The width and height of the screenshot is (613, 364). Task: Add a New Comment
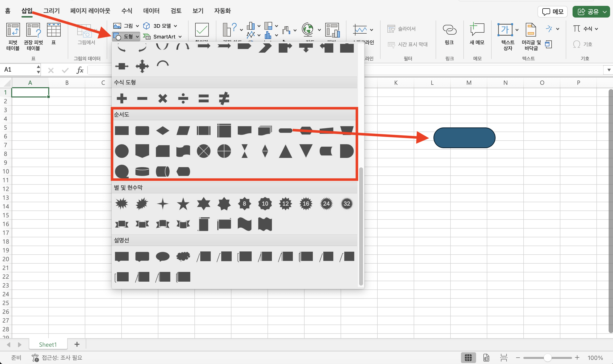477,34
